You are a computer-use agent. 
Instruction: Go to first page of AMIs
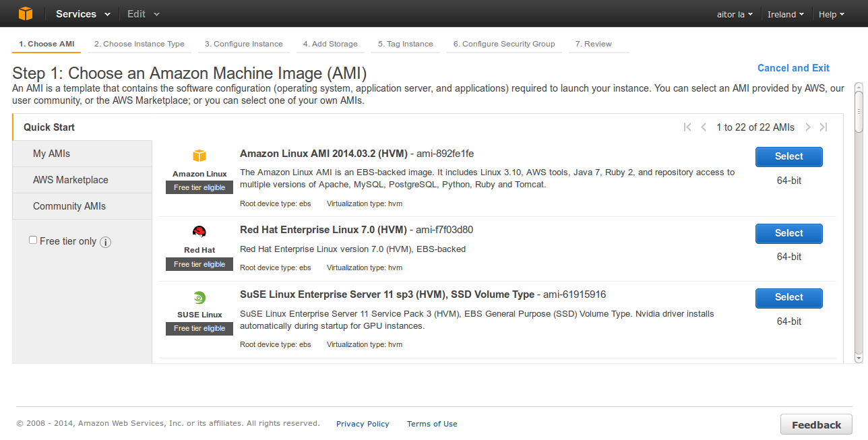tap(687, 127)
